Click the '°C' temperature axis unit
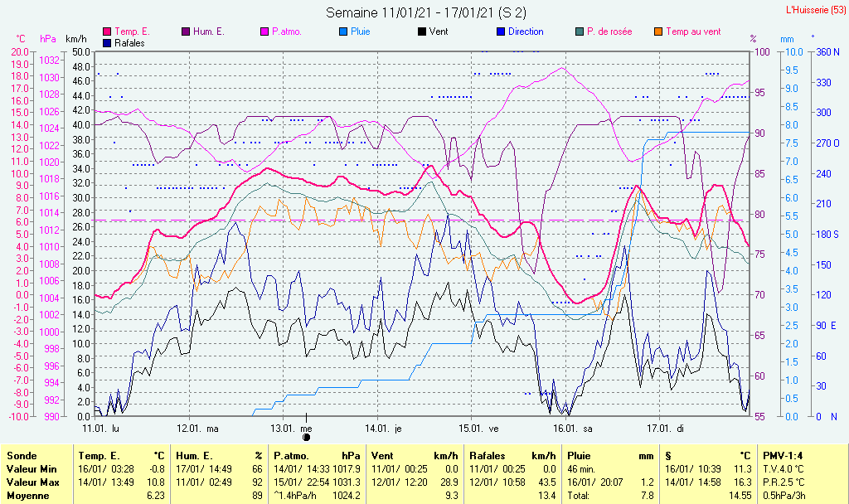849x504 pixels. click(21, 39)
